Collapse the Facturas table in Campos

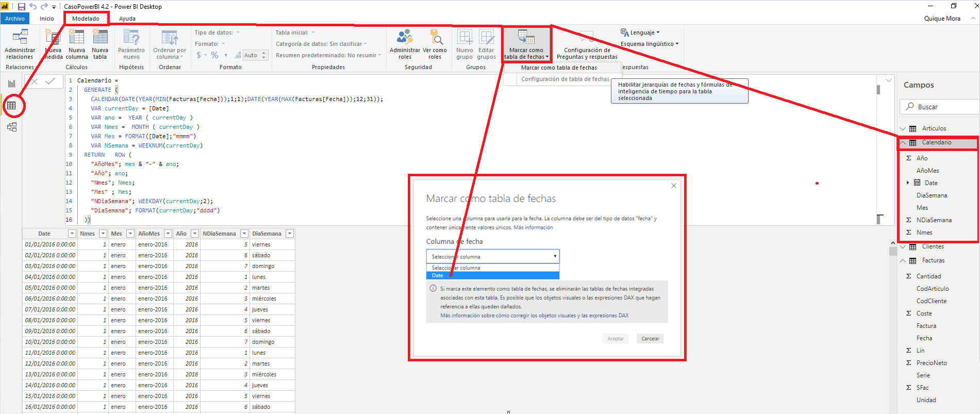[903, 260]
